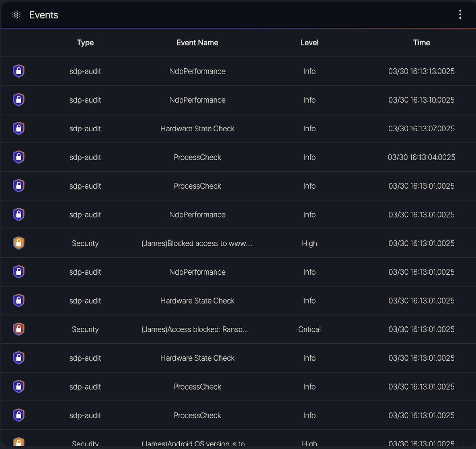476x449 pixels.
Task: Click the Events panel title
Action: 44,15
